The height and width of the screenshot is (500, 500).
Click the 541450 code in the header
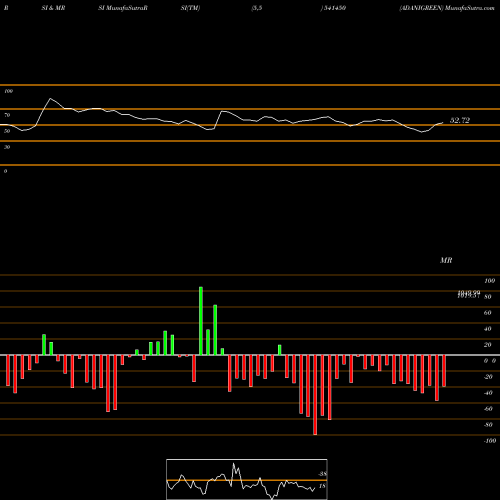[335, 8]
